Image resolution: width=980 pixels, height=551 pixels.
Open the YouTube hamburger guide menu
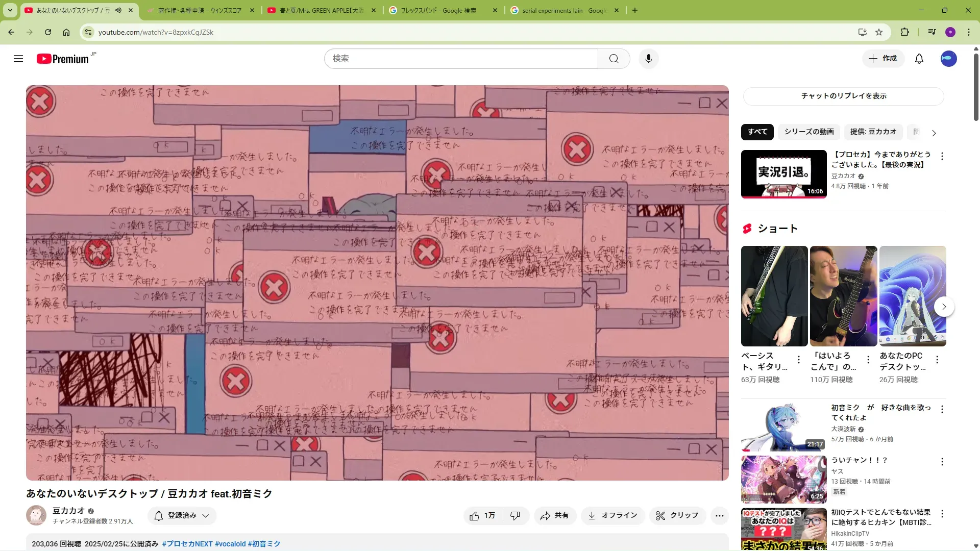tap(18, 59)
